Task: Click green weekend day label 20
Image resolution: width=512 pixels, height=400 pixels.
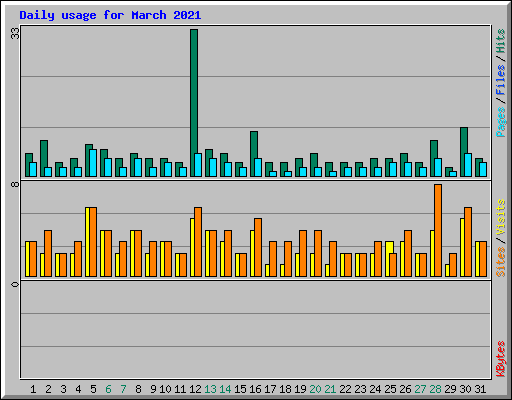Action: pyautogui.click(x=315, y=389)
